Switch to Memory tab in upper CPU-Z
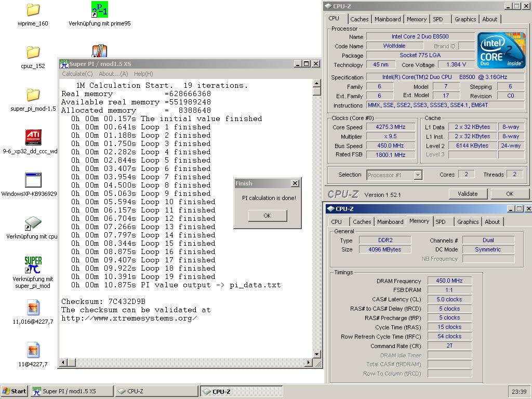Image resolution: width=532 pixels, height=399 pixels. [x=416, y=19]
